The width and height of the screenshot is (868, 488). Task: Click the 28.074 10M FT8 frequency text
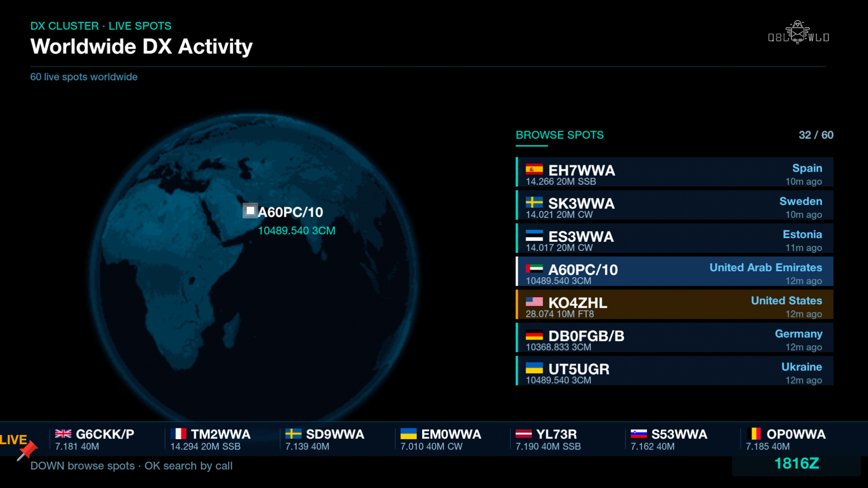coord(560,314)
